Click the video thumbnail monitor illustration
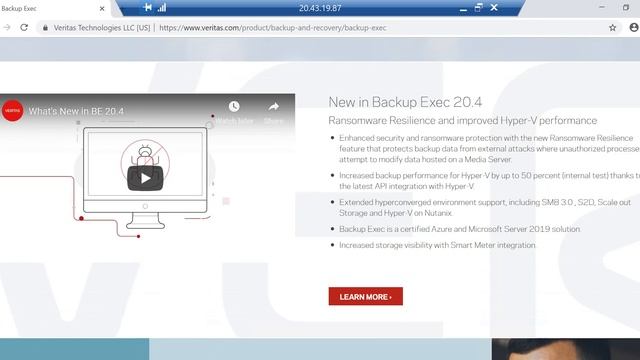The width and height of the screenshot is (640, 360). pyautogui.click(x=145, y=178)
